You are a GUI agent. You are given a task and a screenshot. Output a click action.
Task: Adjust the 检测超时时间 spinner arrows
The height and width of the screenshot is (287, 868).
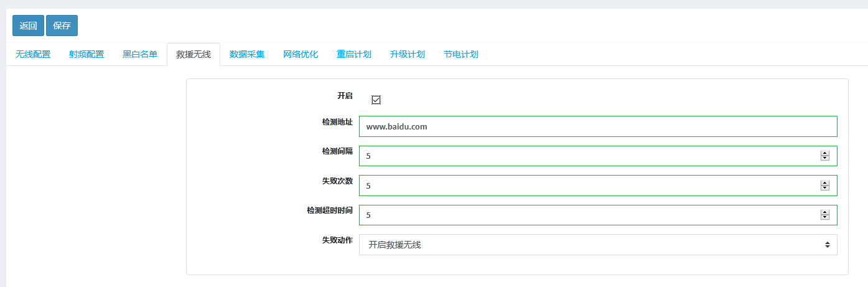pos(825,215)
